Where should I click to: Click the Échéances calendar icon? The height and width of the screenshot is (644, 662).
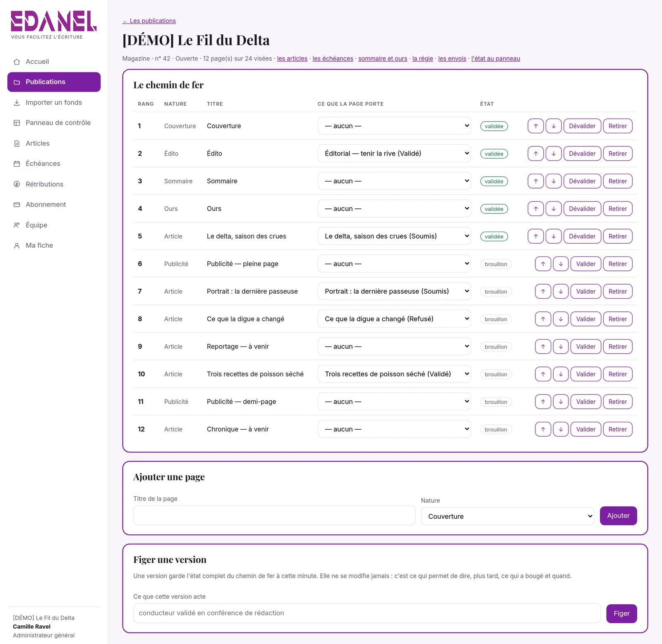pos(17,164)
